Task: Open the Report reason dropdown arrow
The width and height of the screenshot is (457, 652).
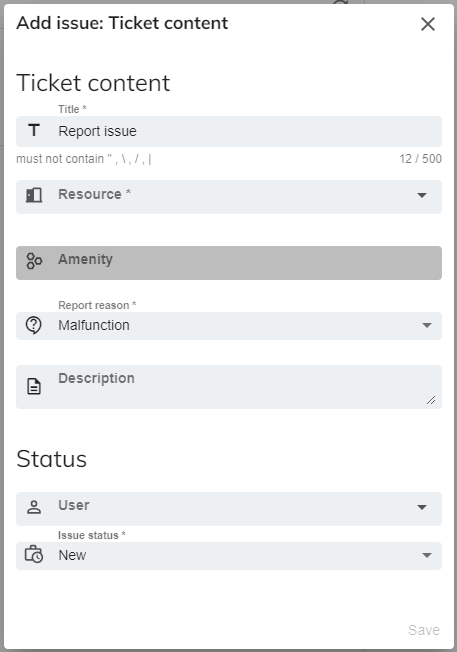Action: coord(427,325)
